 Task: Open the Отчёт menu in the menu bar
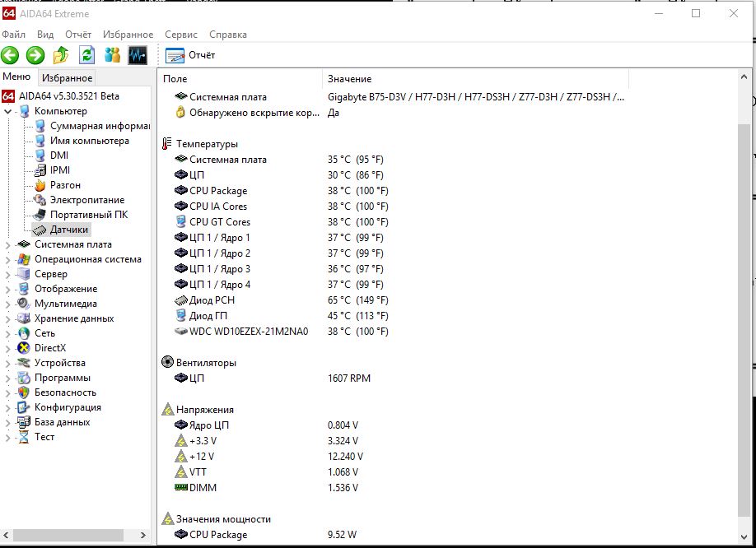(x=78, y=35)
